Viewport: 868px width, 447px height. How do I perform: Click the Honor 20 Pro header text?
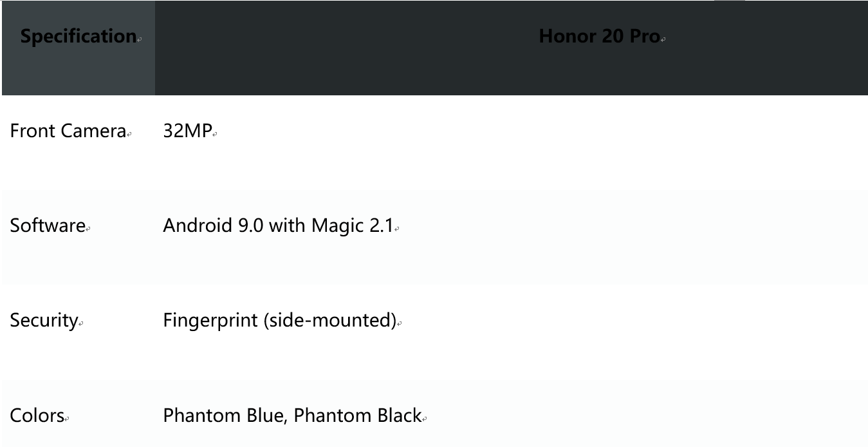[599, 36]
